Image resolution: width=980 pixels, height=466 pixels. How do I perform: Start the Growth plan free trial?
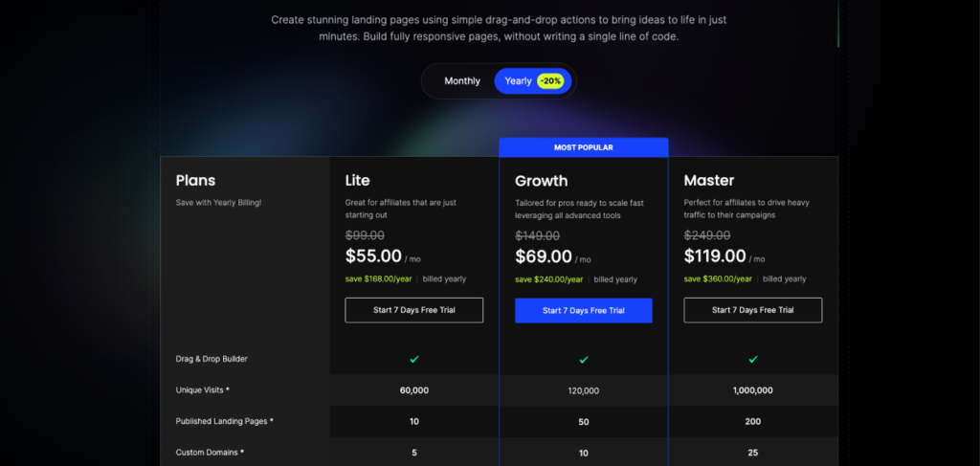(583, 310)
